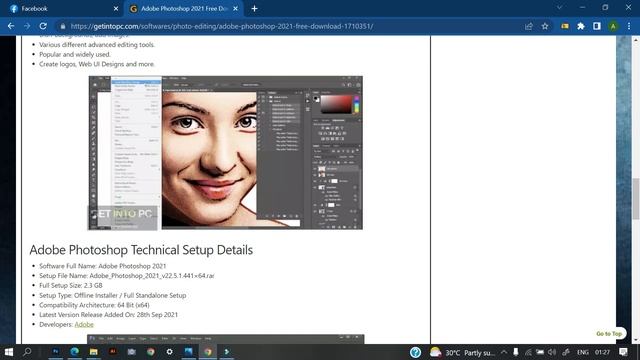Toggle the browser side panel icon
The image size is (640, 360).
tap(597, 26)
